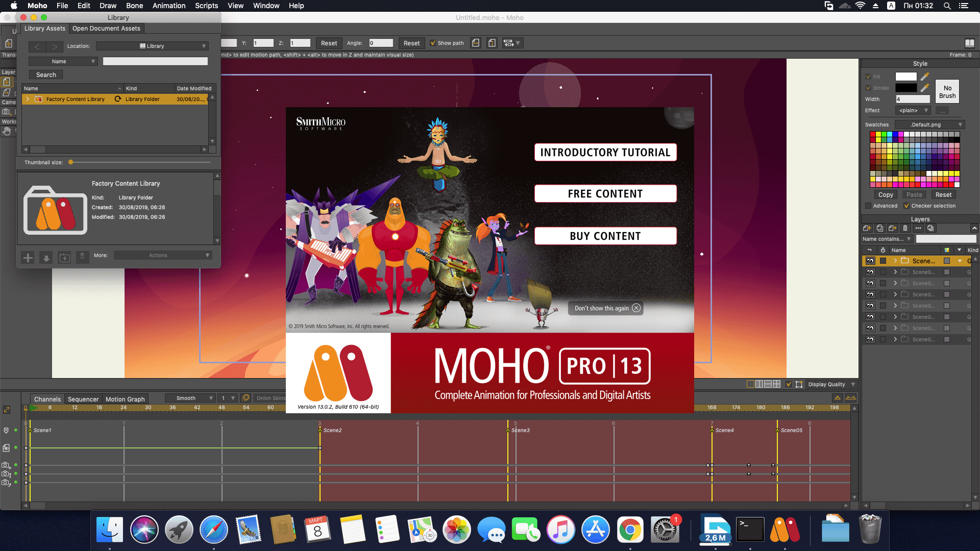Open the Animation menu
The image size is (980, 551).
pos(169,6)
